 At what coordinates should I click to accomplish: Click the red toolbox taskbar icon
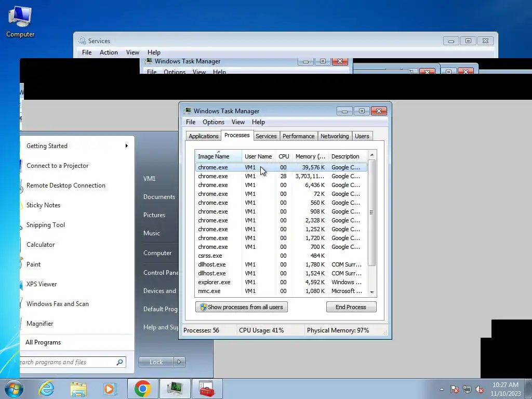207,389
